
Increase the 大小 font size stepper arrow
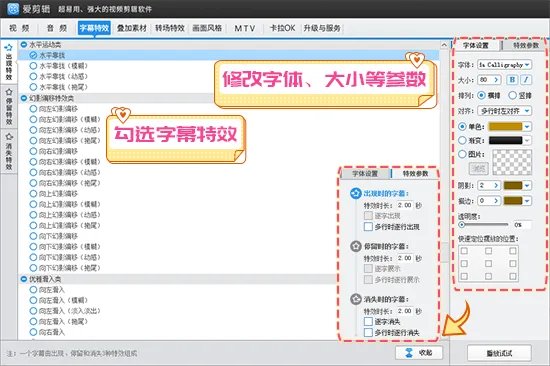coord(496,80)
